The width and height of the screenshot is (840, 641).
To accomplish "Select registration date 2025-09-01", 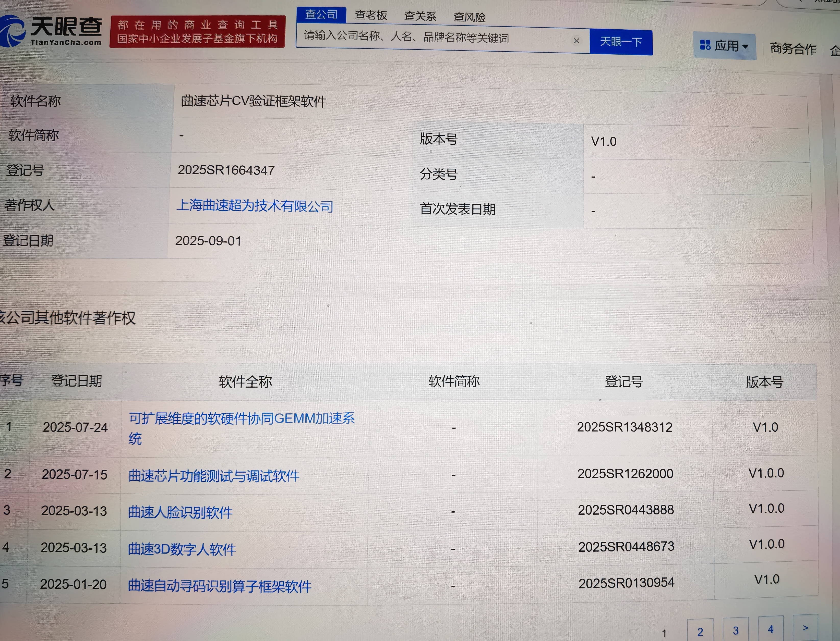I will [x=208, y=241].
